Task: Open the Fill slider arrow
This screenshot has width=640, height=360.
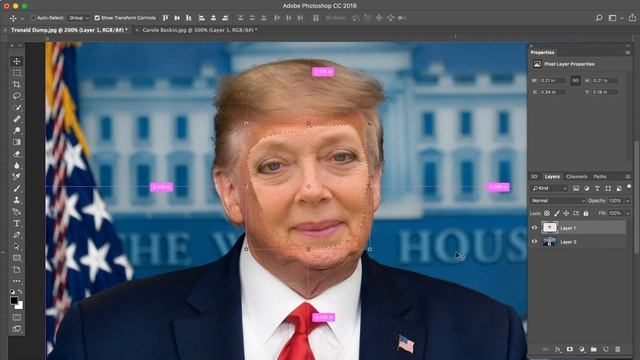Action: (628, 213)
